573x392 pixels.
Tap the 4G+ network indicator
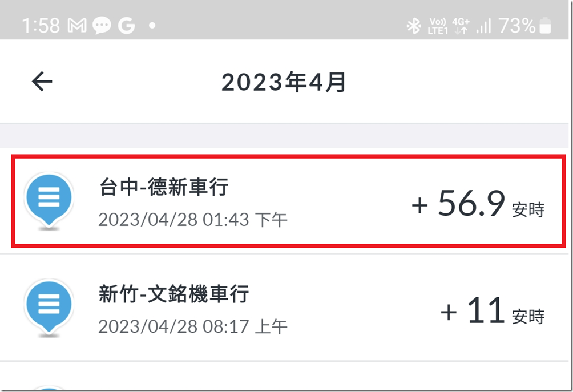point(461,26)
